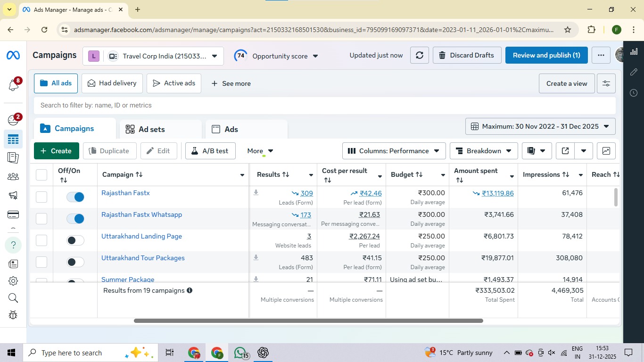Select the Had delivery filter tab
The height and width of the screenshot is (362, 644).
point(112,83)
